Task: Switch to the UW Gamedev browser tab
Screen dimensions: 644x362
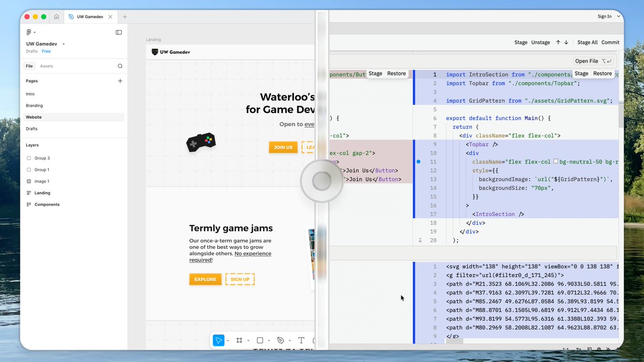Action: point(90,17)
